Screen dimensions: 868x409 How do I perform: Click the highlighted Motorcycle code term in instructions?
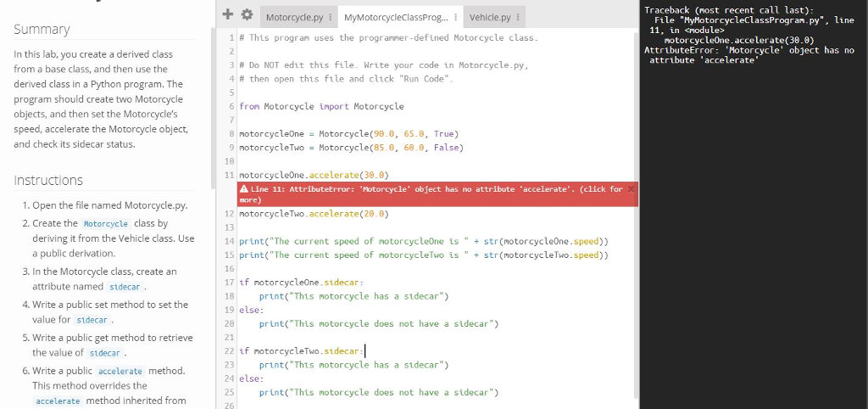click(x=106, y=223)
